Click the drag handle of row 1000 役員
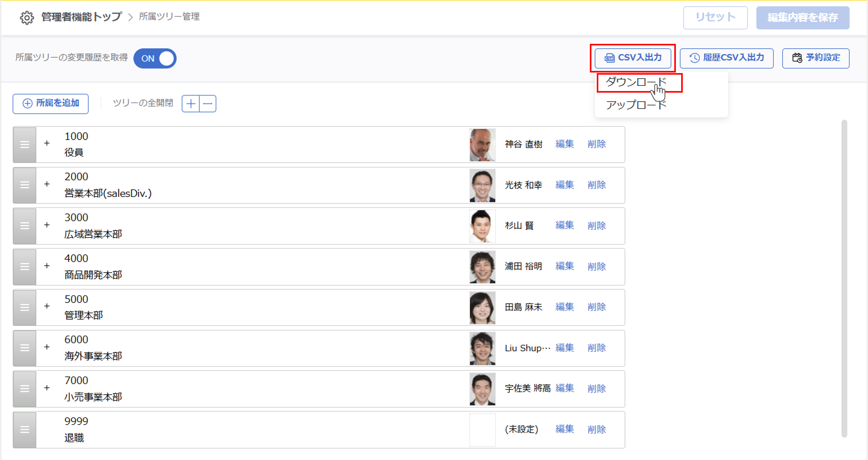This screenshot has width=868, height=460. coord(25,145)
